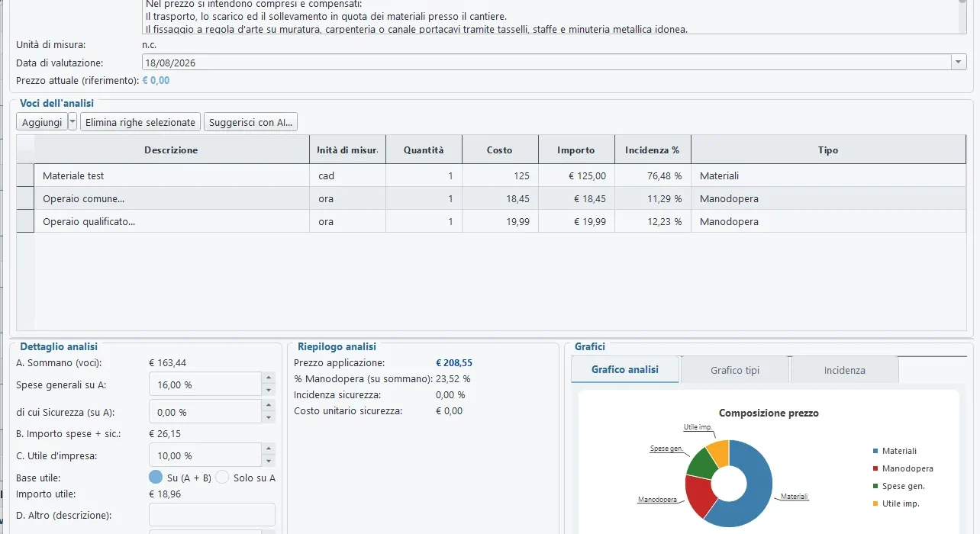Screen dimensions: 980x534
Task: Decrease Spese generali su A percentage
Action: (269, 390)
